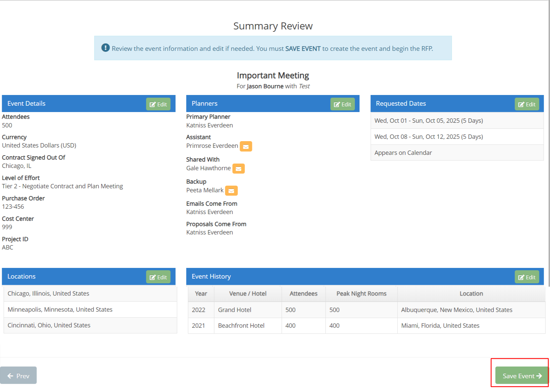Select the Cincinnati, Ohio location row
The image size is (550, 392).
(x=90, y=325)
